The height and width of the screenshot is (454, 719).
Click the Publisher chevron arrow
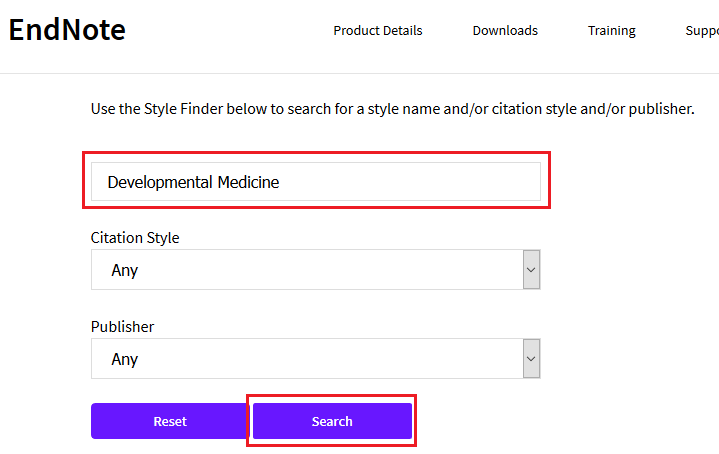531,359
